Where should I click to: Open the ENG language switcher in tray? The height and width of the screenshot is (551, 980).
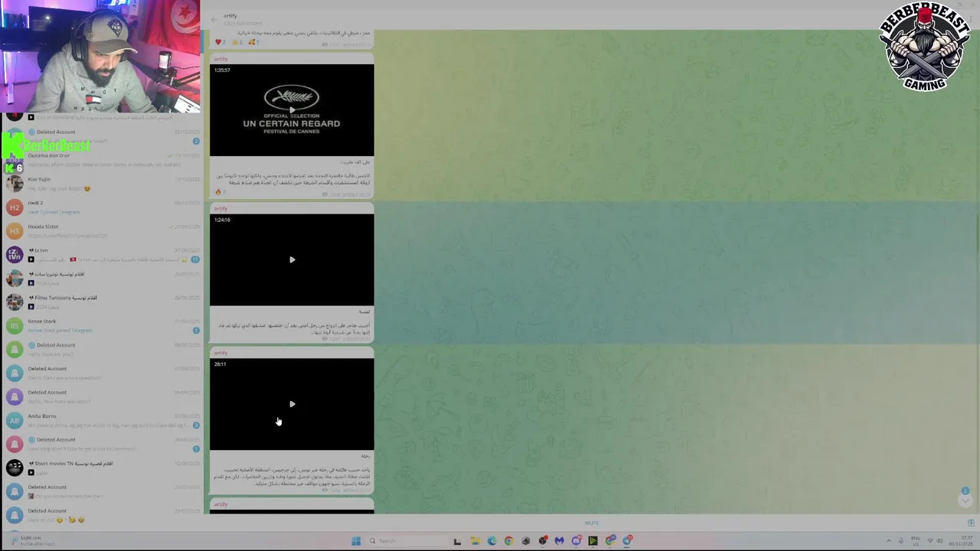(916, 541)
